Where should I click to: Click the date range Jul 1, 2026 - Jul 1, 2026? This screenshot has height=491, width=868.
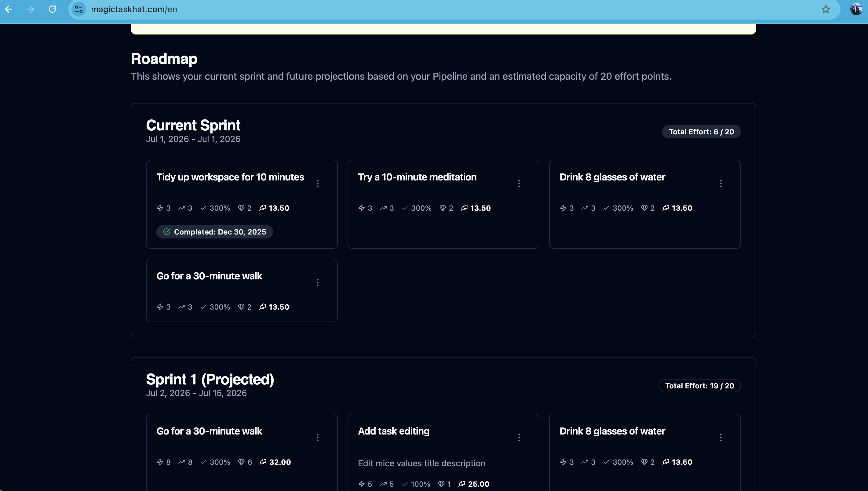tap(193, 139)
